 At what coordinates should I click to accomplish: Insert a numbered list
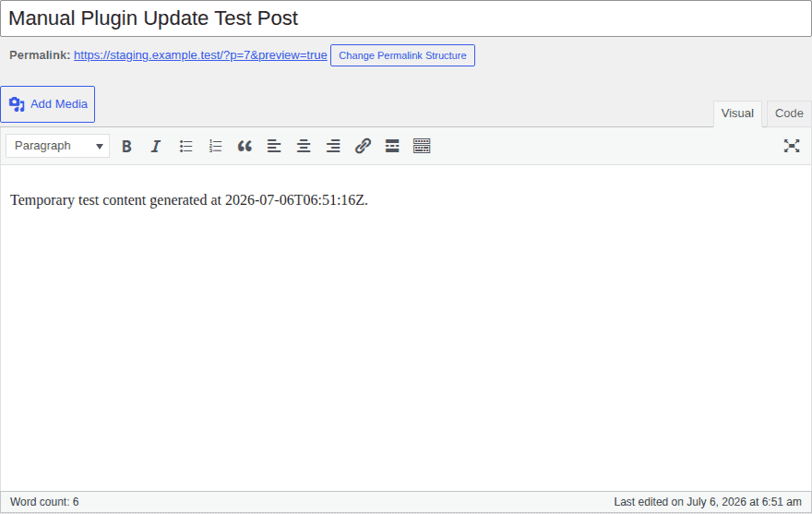tap(215, 146)
